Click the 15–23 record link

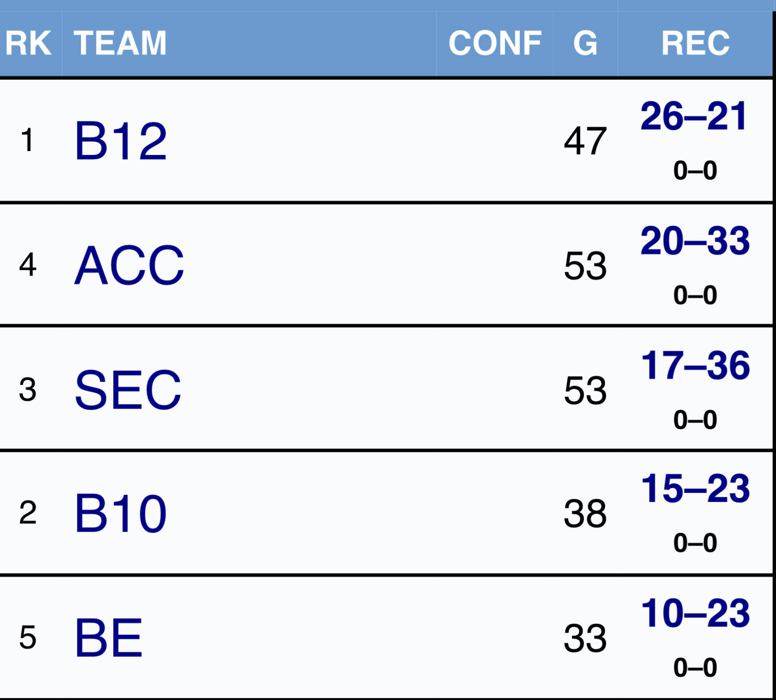[695, 489]
